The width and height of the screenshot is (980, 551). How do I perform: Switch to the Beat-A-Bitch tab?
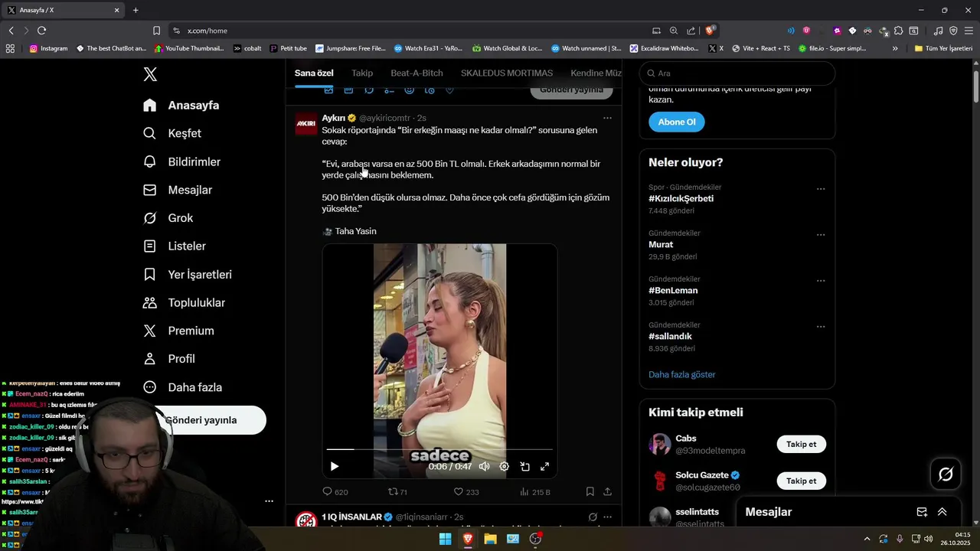[x=416, y=73]
